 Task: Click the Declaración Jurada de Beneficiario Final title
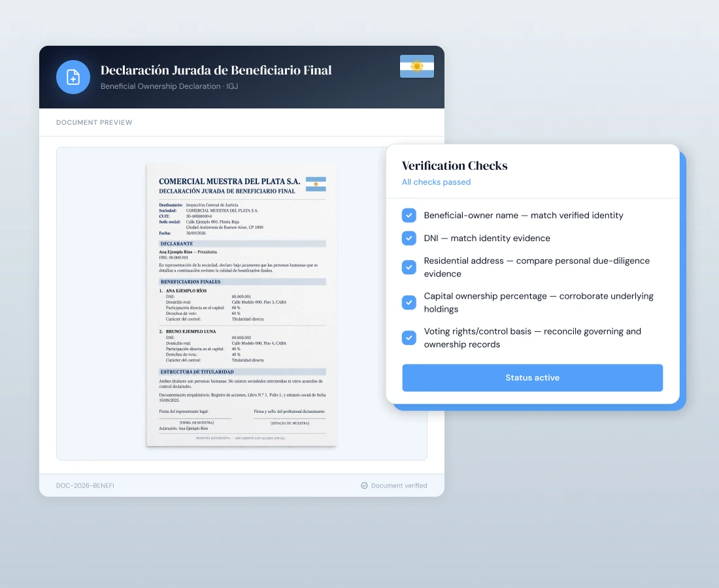point(216,70)
